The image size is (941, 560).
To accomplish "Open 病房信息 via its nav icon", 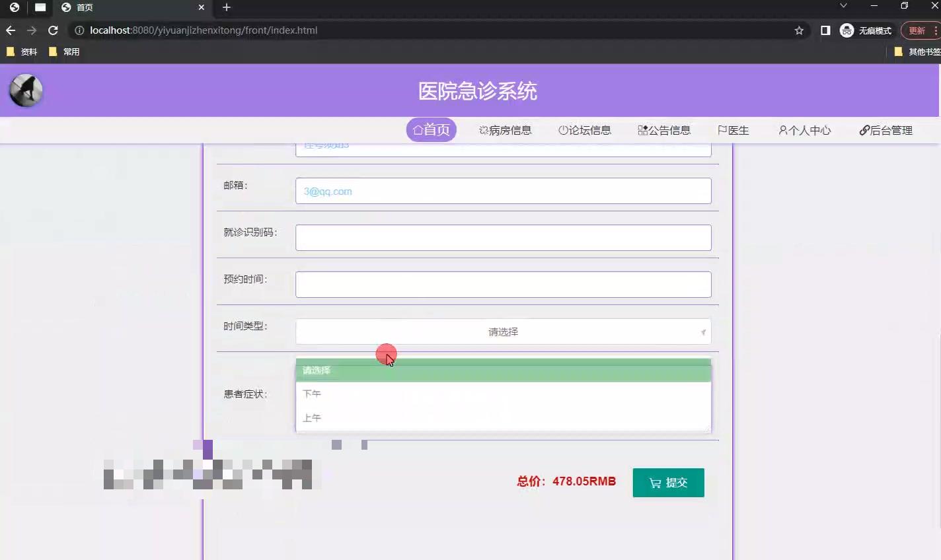I will pos(483,130).
